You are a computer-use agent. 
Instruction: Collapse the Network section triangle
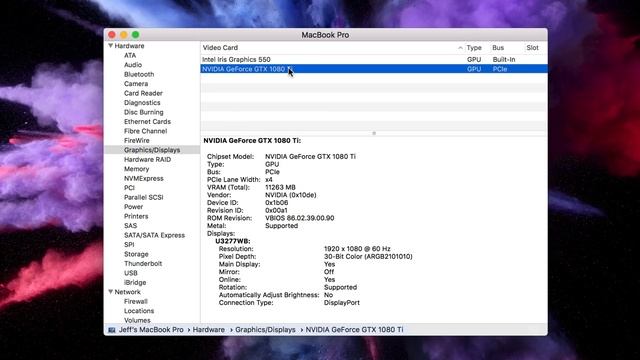click(111, 292)
